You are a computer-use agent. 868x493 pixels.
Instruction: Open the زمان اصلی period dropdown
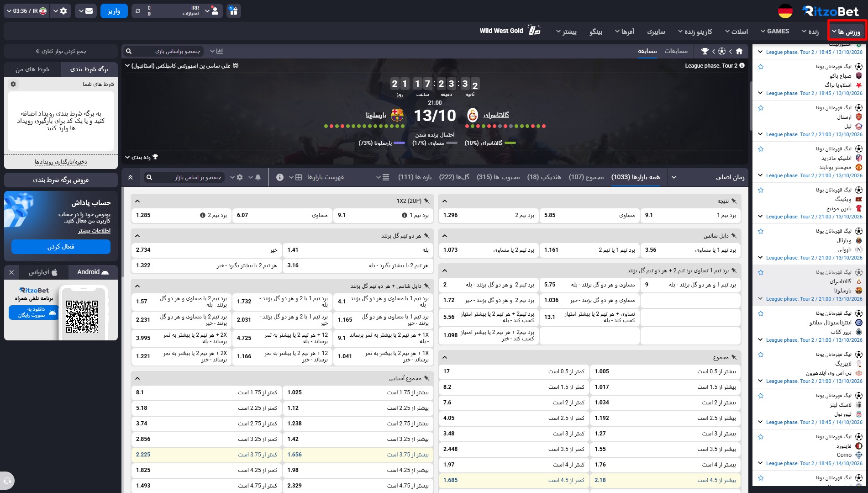tap(708, 177)
